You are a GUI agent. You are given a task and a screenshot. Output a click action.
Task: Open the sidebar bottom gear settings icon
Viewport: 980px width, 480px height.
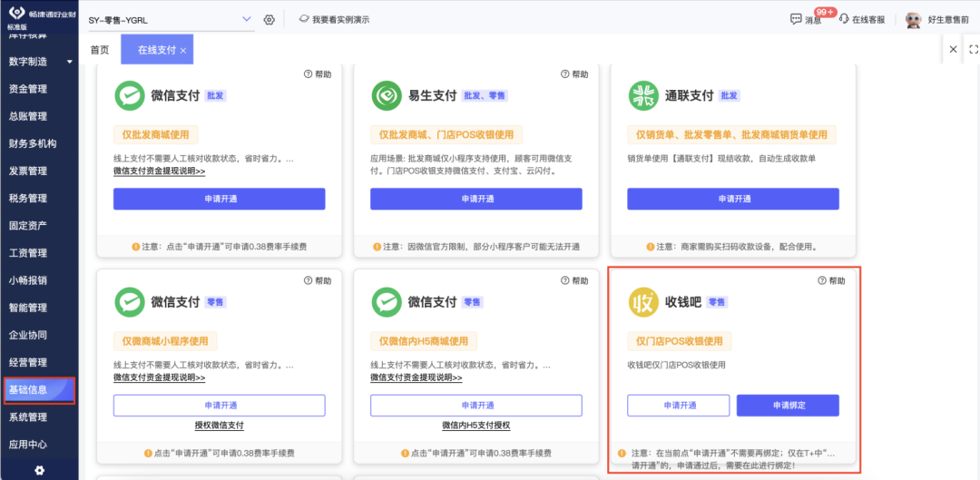(x=39, y=470)
